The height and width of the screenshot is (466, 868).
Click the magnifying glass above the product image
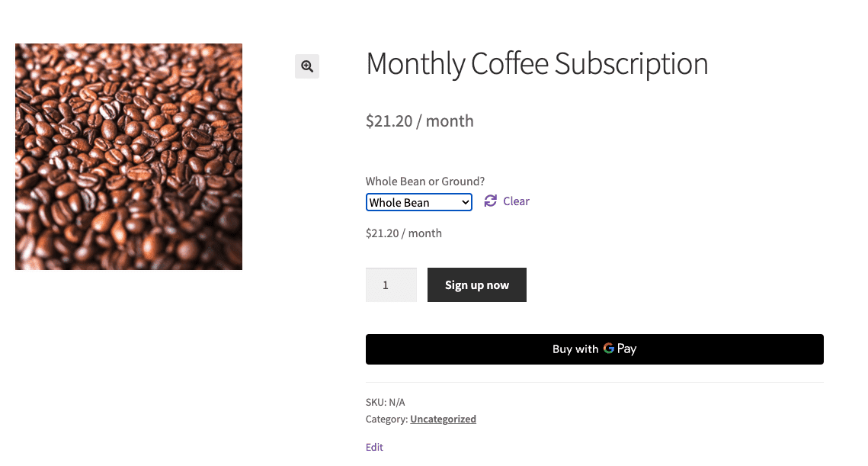pos(306,66)
